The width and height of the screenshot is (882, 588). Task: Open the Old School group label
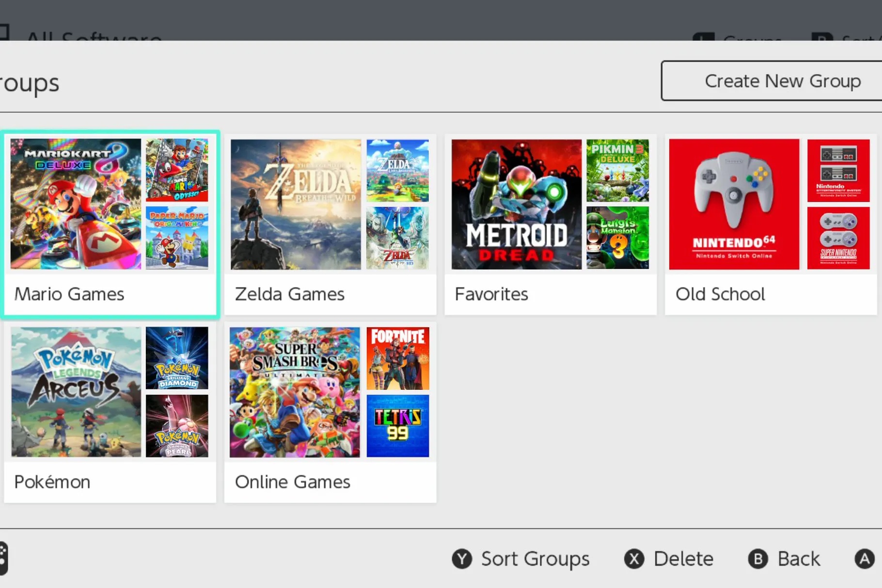tap(720, 294)
